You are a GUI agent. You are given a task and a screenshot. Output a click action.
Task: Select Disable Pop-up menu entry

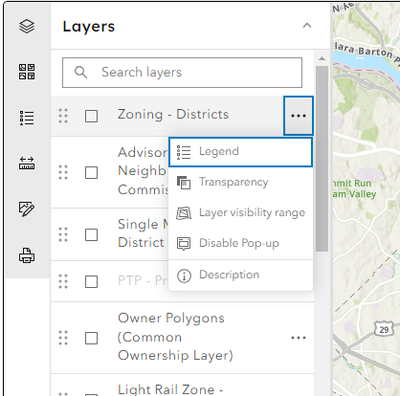click(241, 243)
